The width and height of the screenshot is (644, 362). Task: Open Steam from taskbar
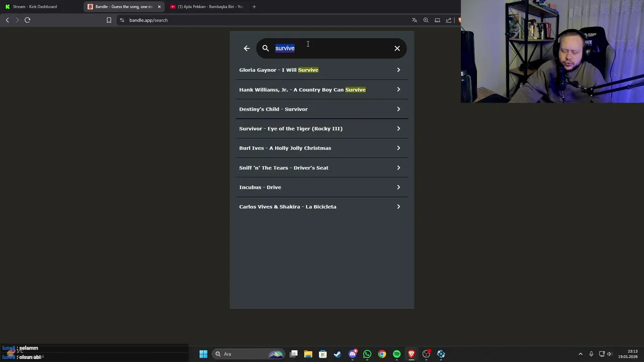click(338, 354)
